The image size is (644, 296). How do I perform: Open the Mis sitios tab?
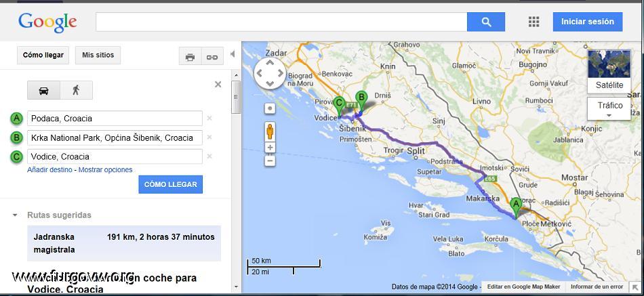[98, 55]
